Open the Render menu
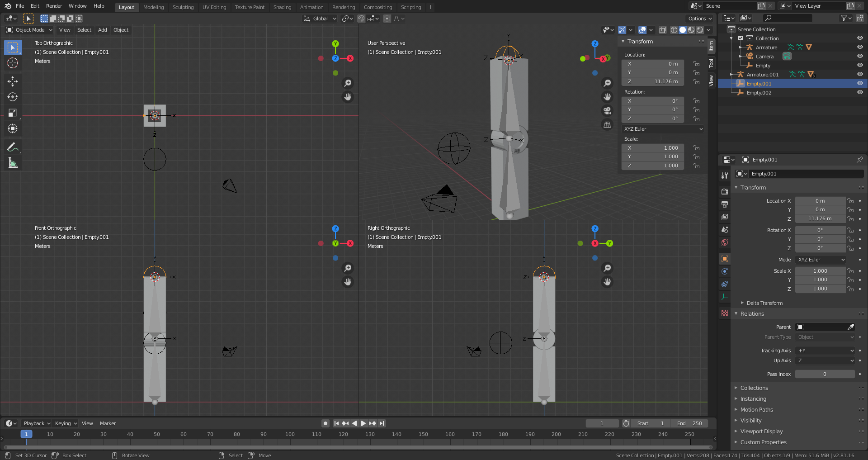This screenshot has height=460, width=868. point(54,6)
